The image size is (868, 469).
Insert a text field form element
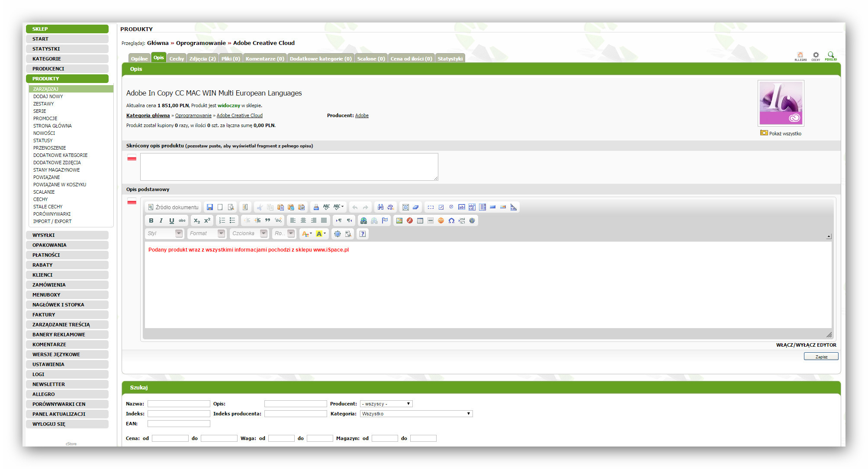point(462,207)
